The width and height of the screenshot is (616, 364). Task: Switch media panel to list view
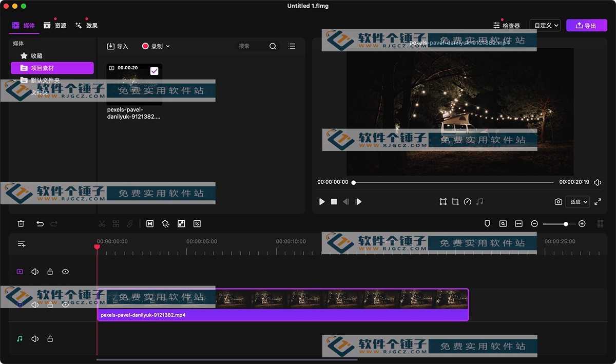coord(292,46)
